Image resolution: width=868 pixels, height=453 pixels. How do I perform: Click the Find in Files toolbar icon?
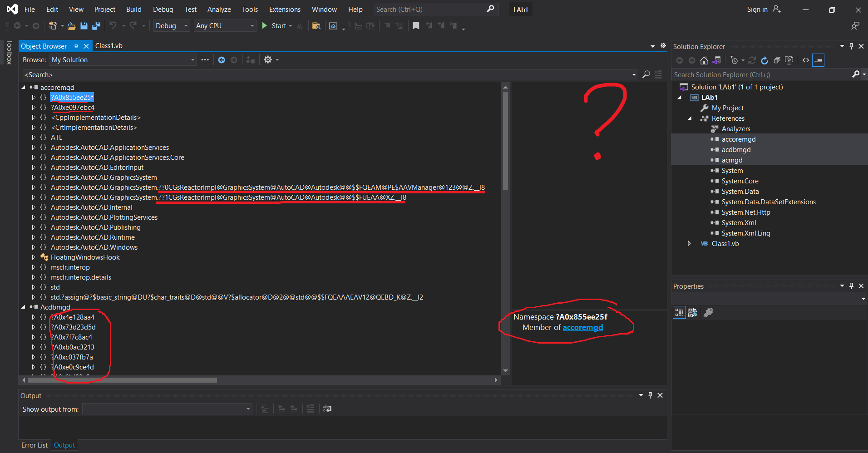click(316, 26)
